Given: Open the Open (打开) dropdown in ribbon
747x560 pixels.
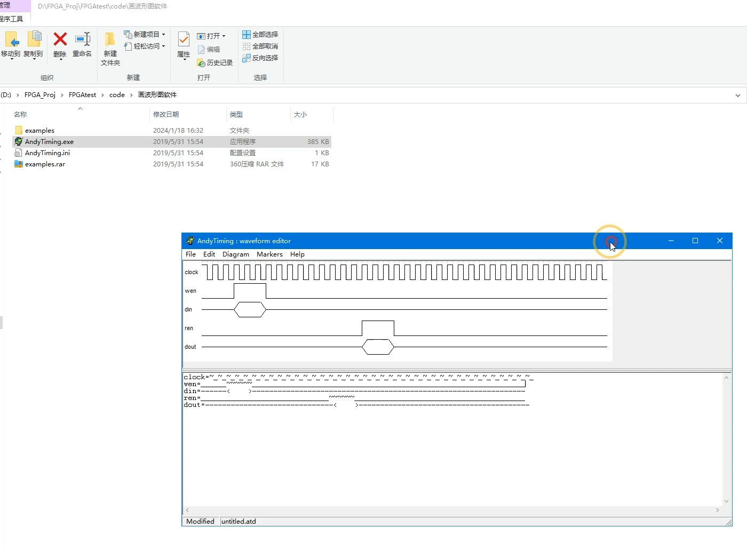Looking at the screenshot, I should pyautogui.click(x=211, y=36).
